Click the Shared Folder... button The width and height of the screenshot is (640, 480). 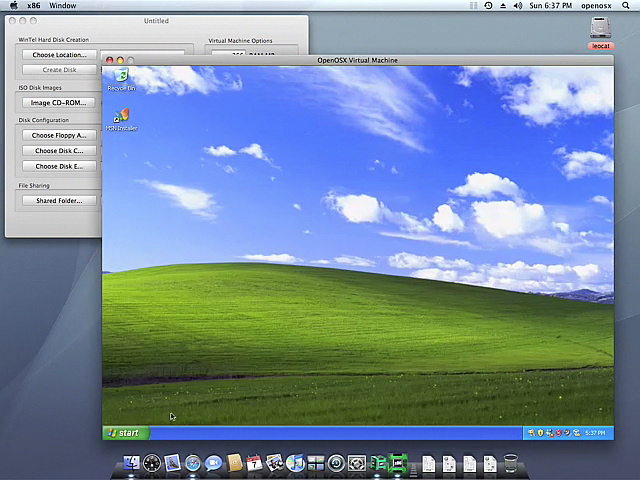(60, 200)
